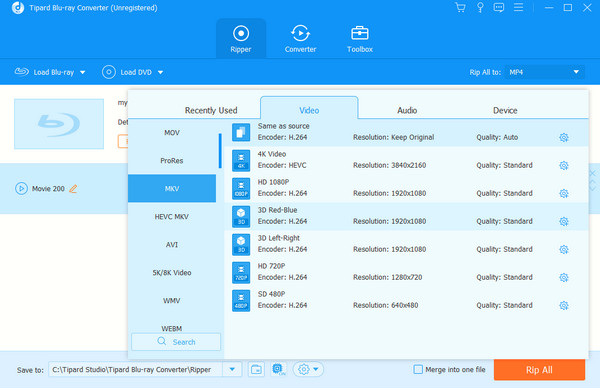Click the shopping cart purchase icon
This screenshot has width=600, height=388.
[x=460, y=8]
